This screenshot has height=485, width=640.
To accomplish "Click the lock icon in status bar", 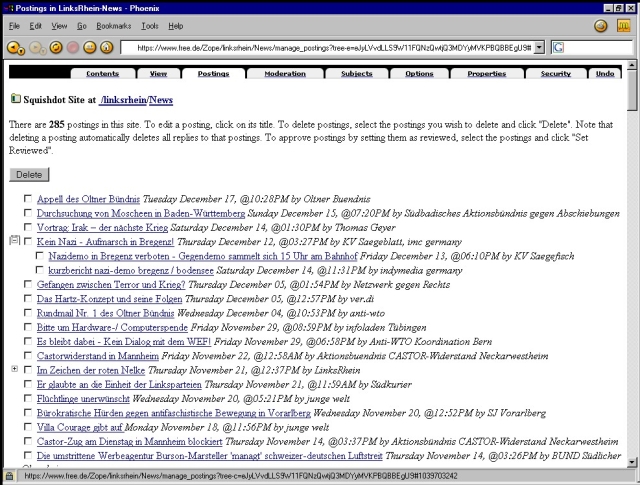I will (x=10, y=477).
